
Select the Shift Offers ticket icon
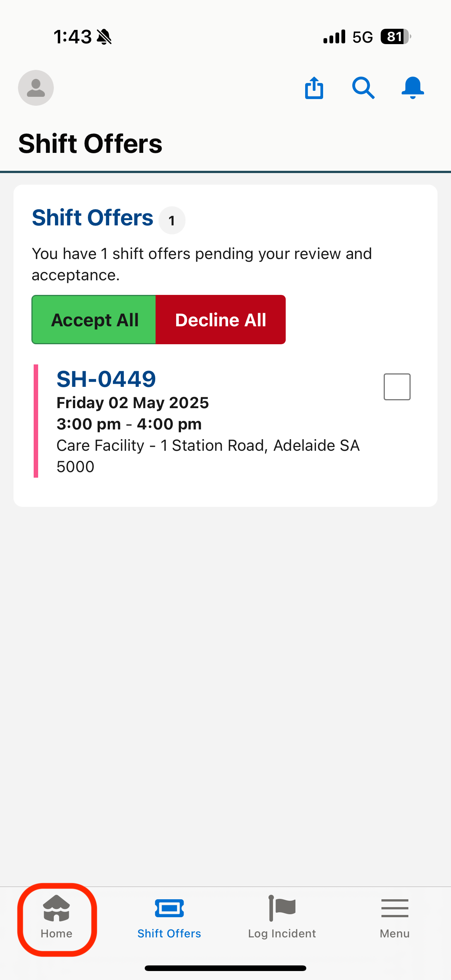click(x=169, y=909)
